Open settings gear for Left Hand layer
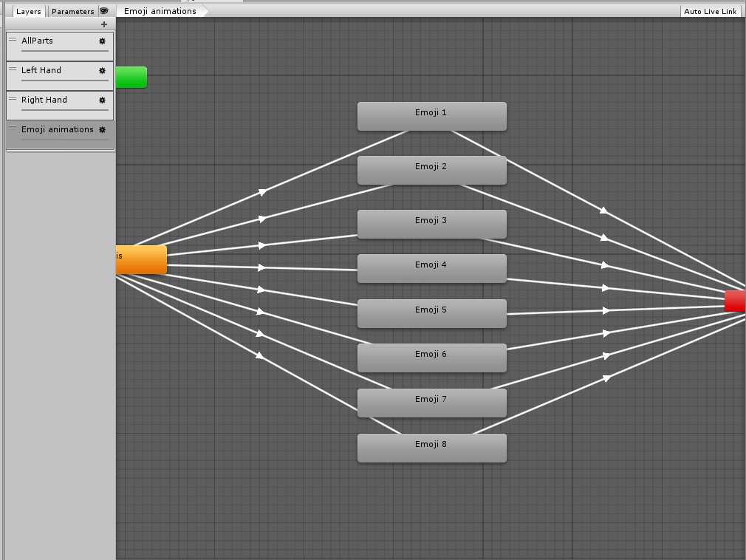Image resolution: width=746 pixels, height=560 pixels. coord(103,71)
